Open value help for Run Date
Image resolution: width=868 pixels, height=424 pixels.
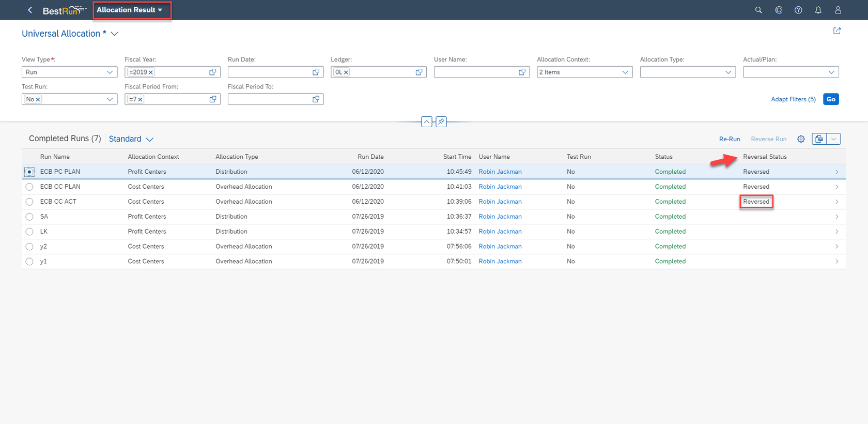click(x=316, y=72)
